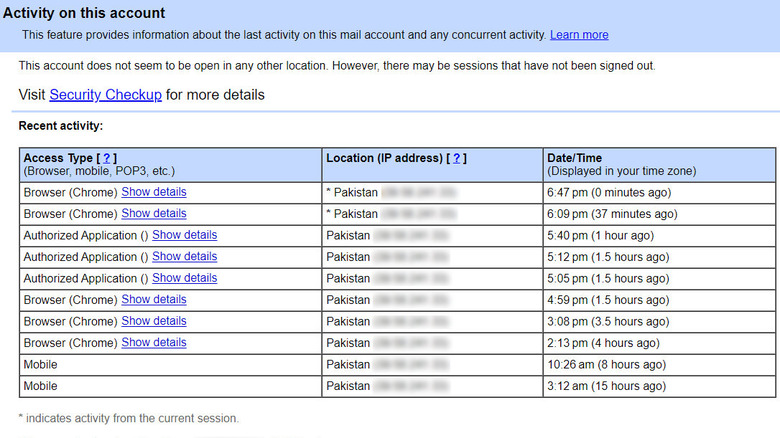
Task: Click the Activity on this account heading
Action: tap(84, 13)
